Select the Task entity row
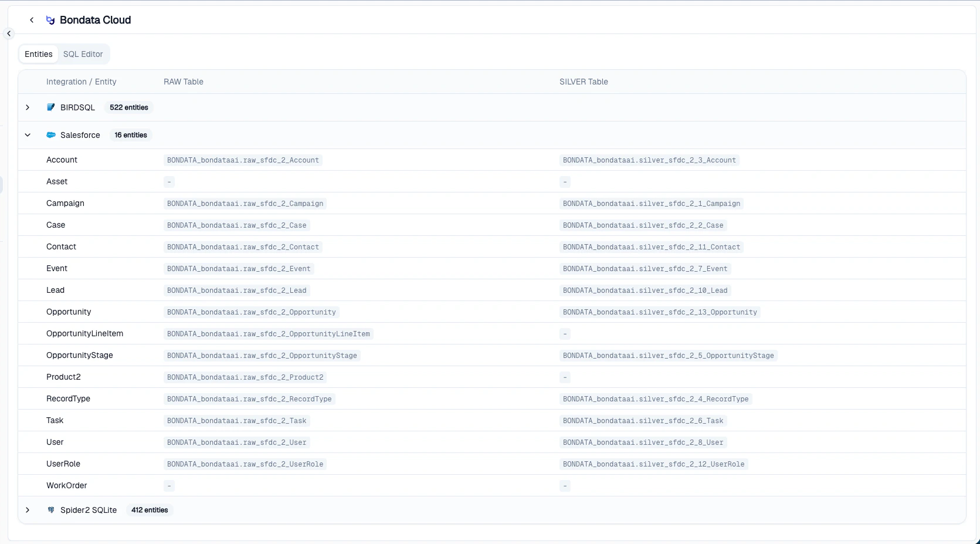Image resolution: width=980 pixels, height=544 pixels. (492, 420)
